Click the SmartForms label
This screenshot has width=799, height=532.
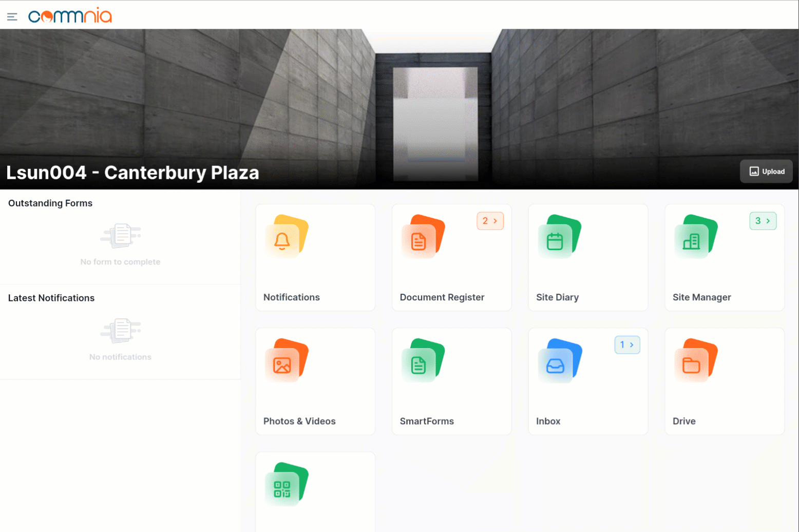tap(427, 421)
